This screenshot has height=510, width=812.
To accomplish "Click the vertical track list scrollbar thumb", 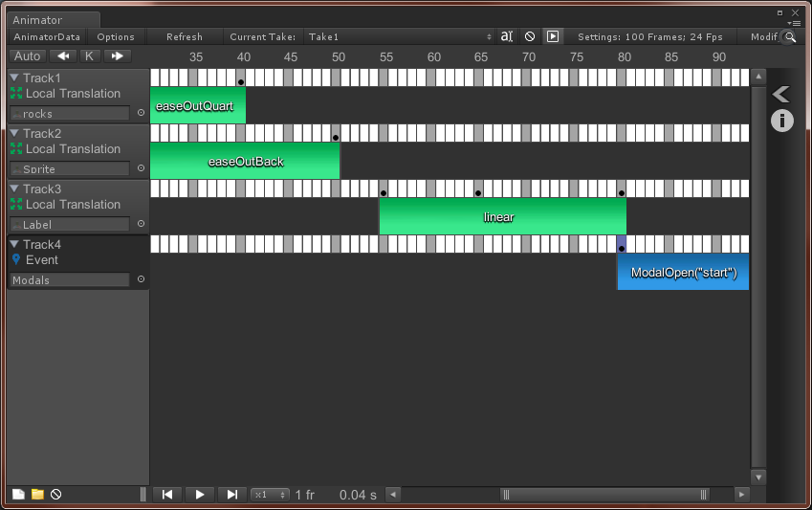I will point(758,277).
